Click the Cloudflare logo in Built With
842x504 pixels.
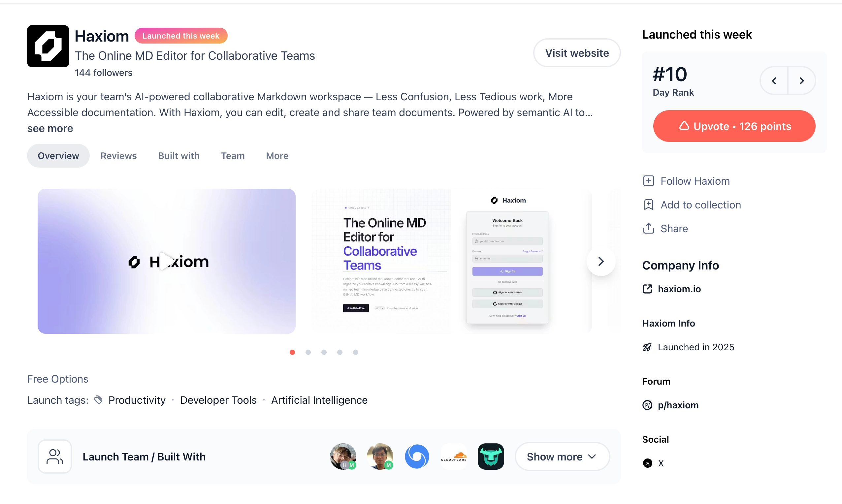[454, 457]
